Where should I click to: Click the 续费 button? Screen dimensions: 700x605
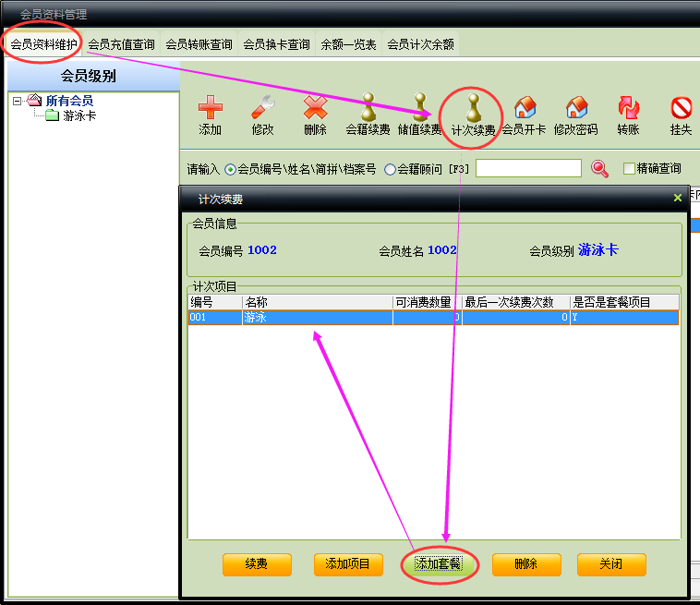point(257,564)
